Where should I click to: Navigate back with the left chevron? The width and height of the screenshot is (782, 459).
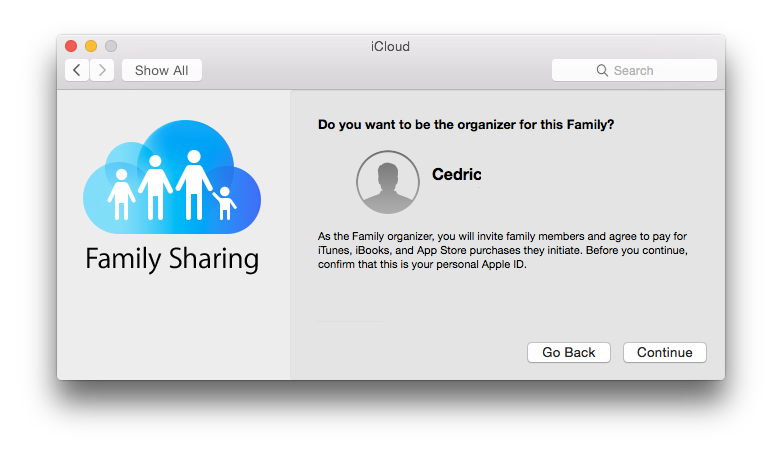[77, 70]
